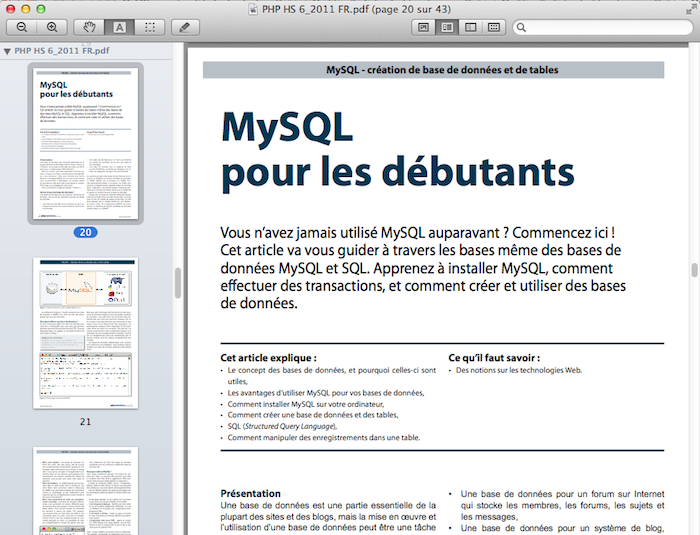Click the blue page number 20 badge
This screenshot has width=700, height=535.
tap(85, 233)
